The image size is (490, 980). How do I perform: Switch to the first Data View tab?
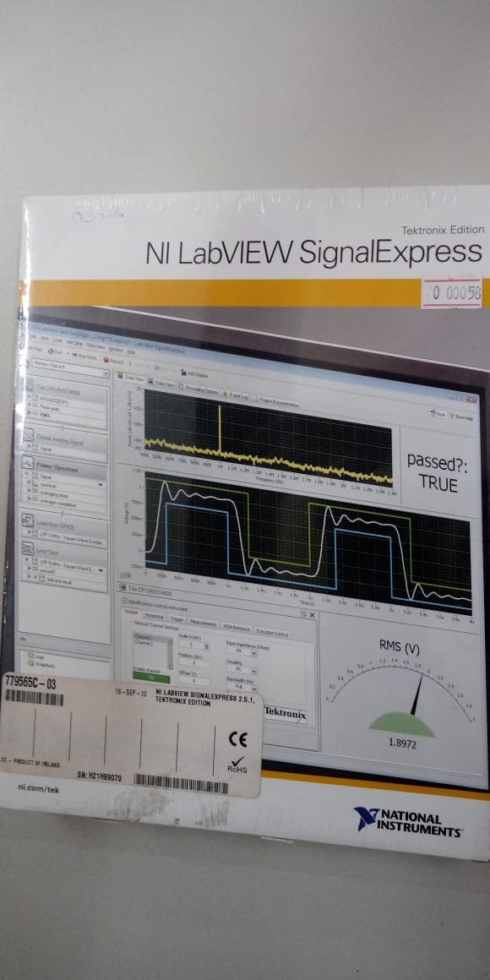tap(131, 378)
